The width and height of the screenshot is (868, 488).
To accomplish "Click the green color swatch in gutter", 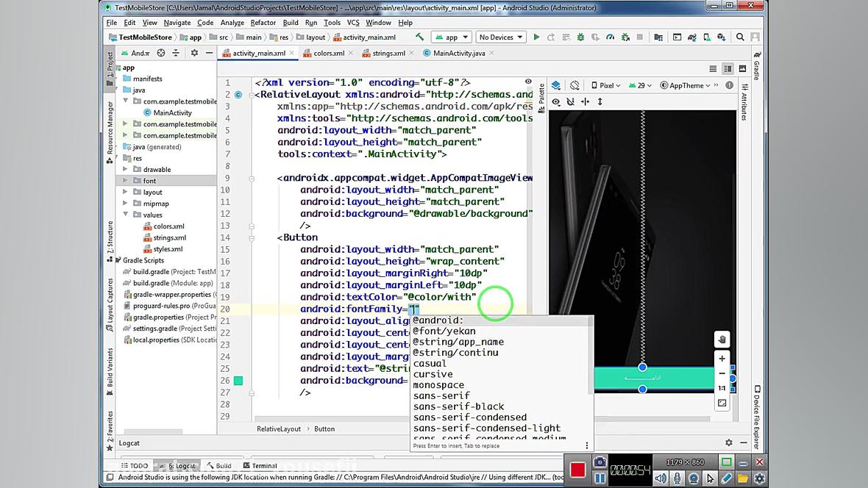I will (238, 381).
